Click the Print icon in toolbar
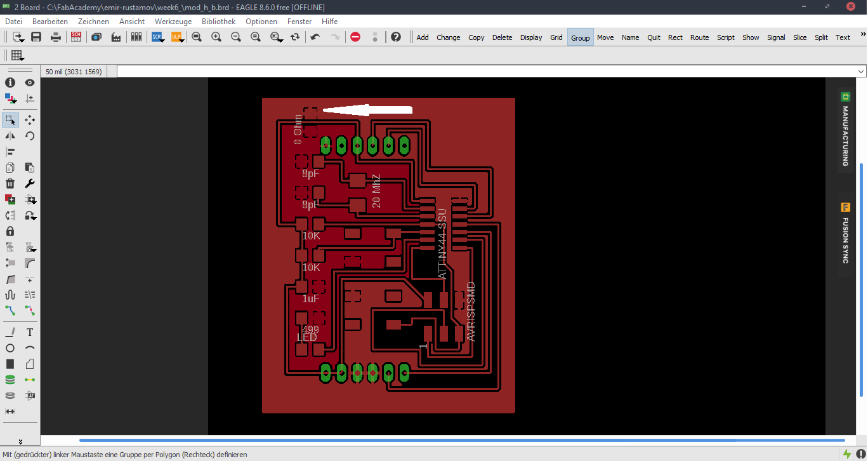868x461 pixels. pyautogui.click(x=56, y=37)
